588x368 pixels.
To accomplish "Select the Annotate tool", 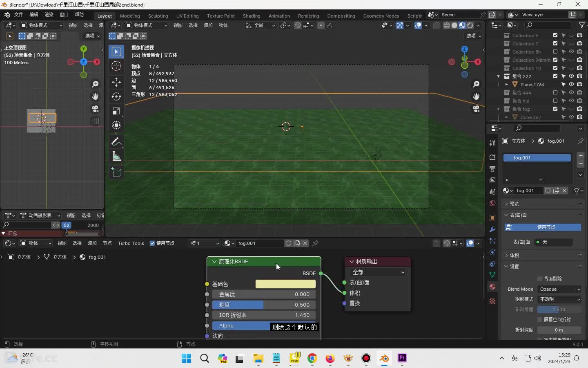I will pyautogui.click(x=116, y=142).
